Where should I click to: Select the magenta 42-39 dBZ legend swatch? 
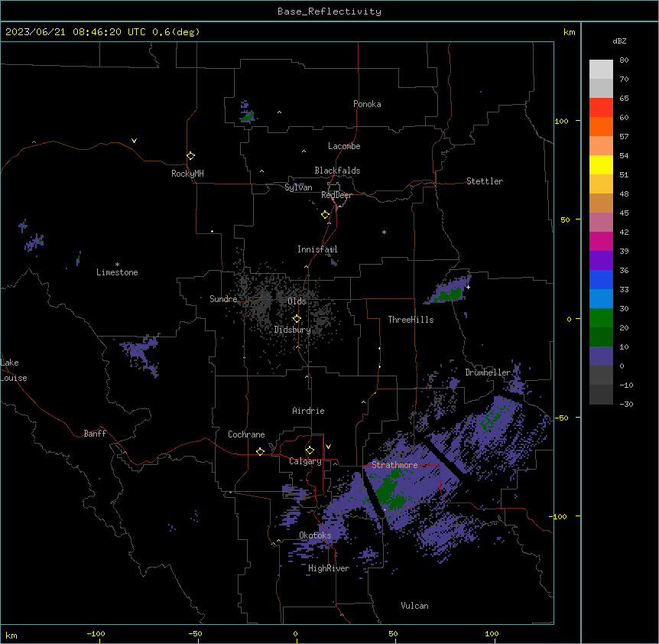(x=601, y=241)
